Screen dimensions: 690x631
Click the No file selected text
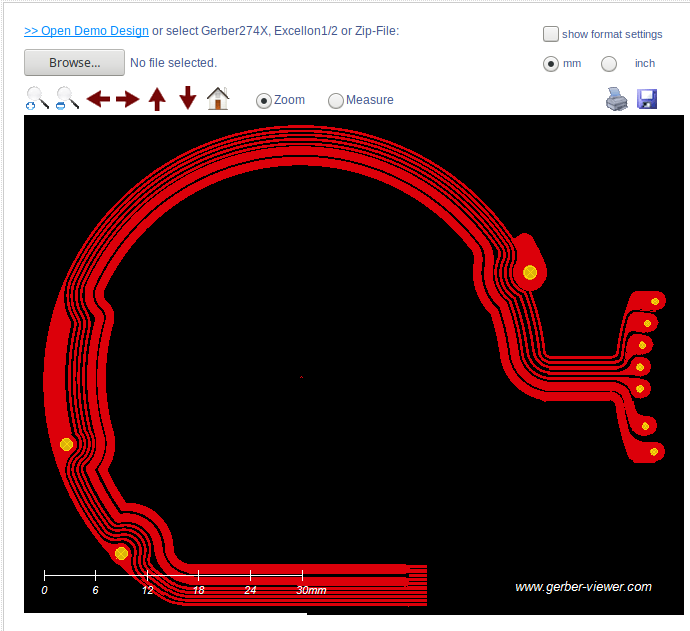click(173, 63)
